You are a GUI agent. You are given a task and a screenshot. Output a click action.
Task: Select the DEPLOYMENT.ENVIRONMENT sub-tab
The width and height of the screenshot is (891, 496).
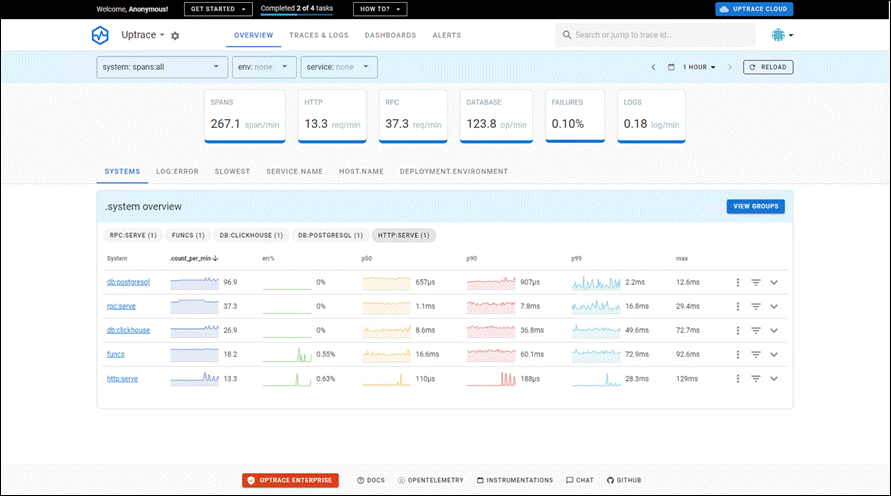pos(453,172)
